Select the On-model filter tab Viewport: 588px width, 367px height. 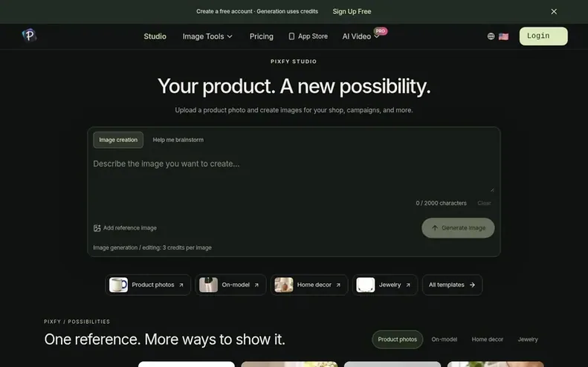pos(444,340)
